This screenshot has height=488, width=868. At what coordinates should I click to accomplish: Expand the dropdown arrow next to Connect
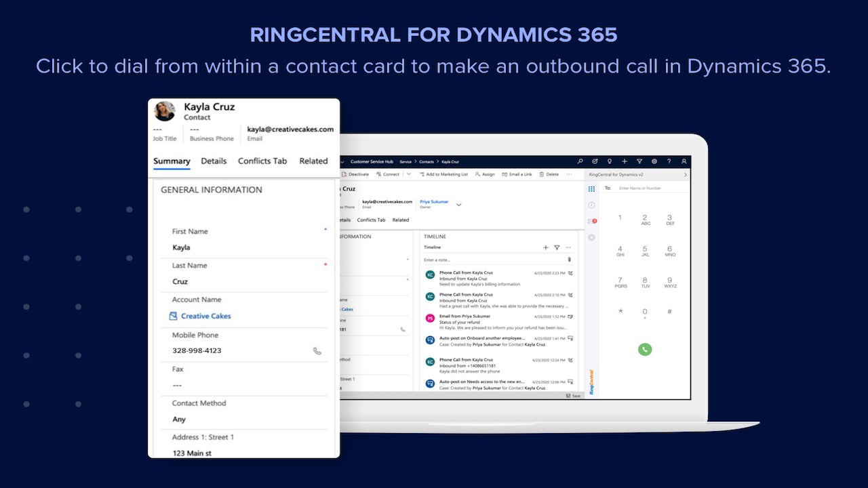(409, 174)
